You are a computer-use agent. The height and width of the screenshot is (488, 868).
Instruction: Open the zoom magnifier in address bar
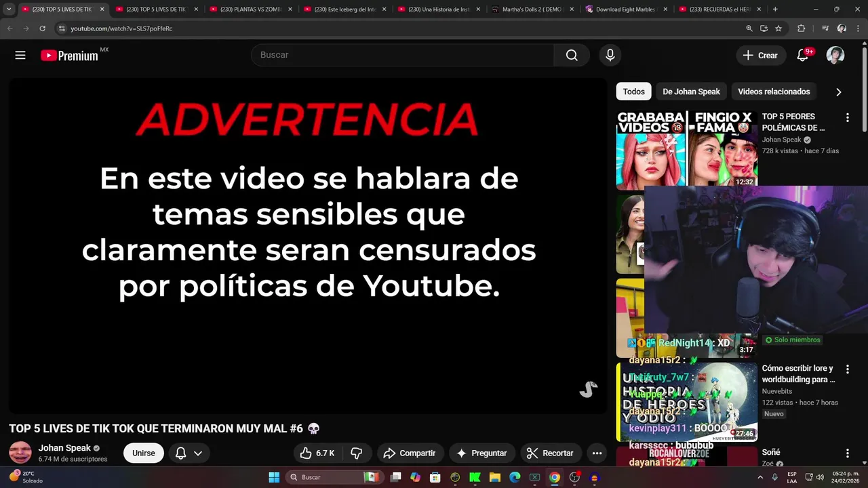[x=749, y=28]
